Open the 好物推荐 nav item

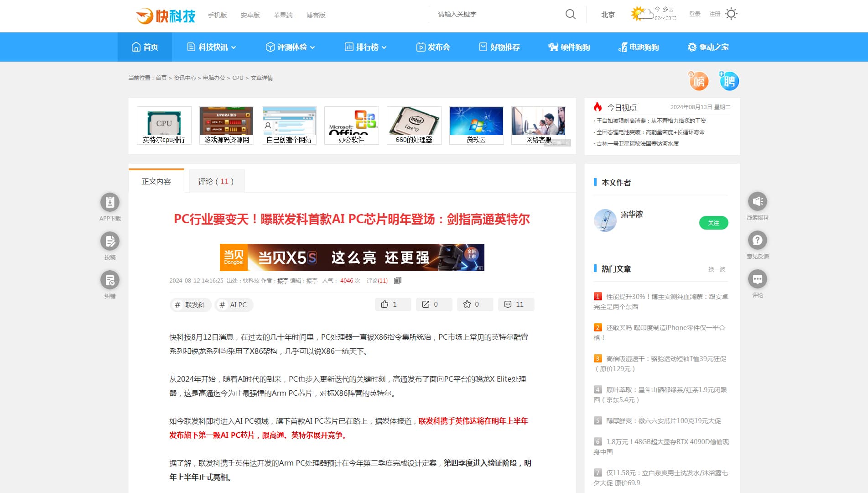click(x=499, y=47)
